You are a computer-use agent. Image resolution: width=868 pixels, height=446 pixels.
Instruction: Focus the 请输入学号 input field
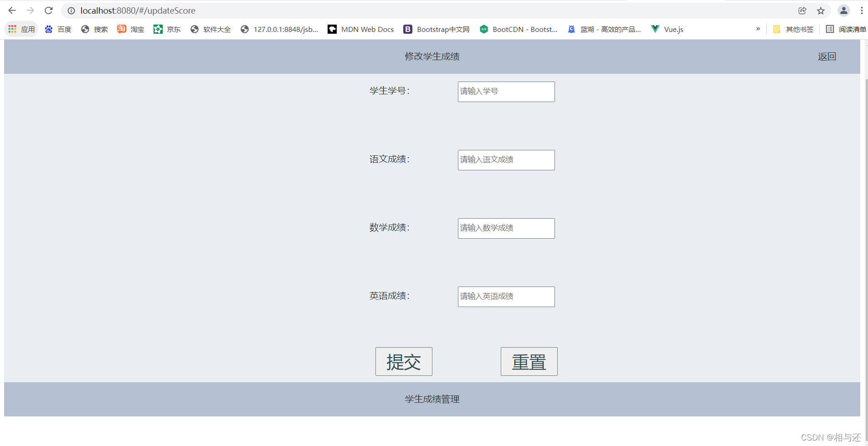click(506, 92)
